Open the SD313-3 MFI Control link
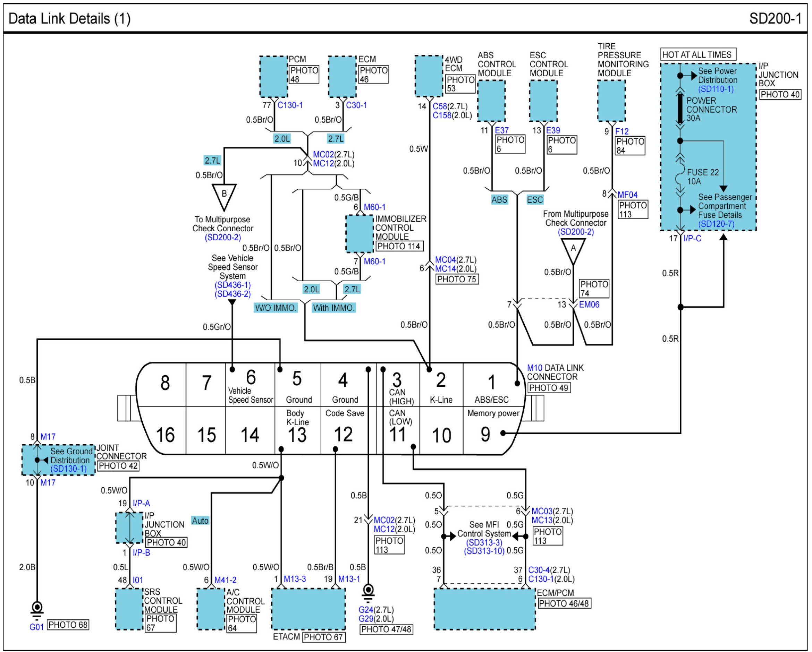The image size is (812, 652). pyautogui.click(x=484, y=542)
